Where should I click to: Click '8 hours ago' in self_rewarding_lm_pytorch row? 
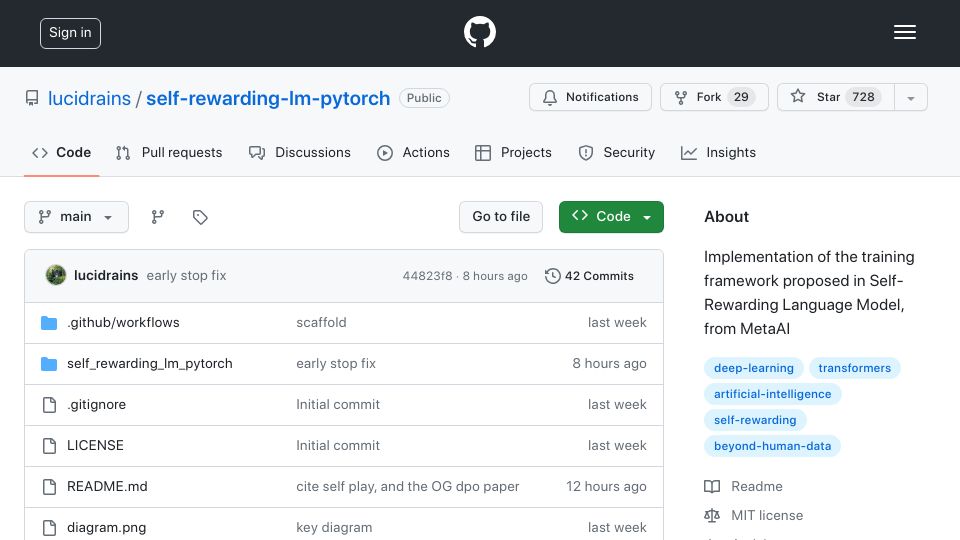point(609,364)
